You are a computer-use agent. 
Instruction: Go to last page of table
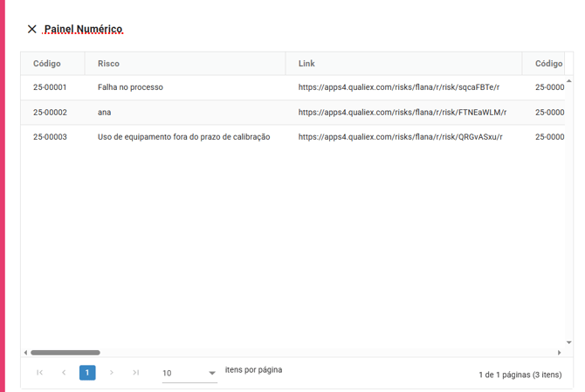click(136, 373)
